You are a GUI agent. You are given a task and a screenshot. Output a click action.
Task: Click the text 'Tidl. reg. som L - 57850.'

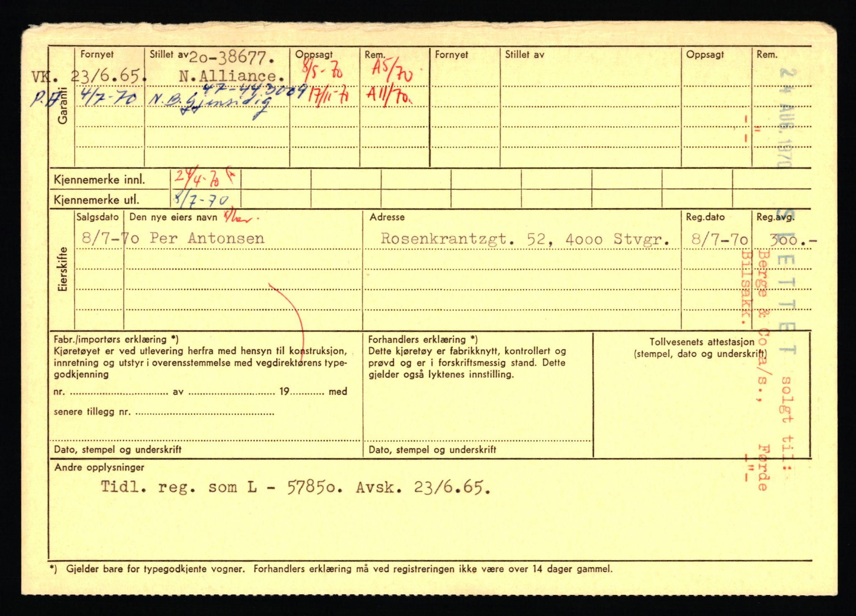pos(222,487)
